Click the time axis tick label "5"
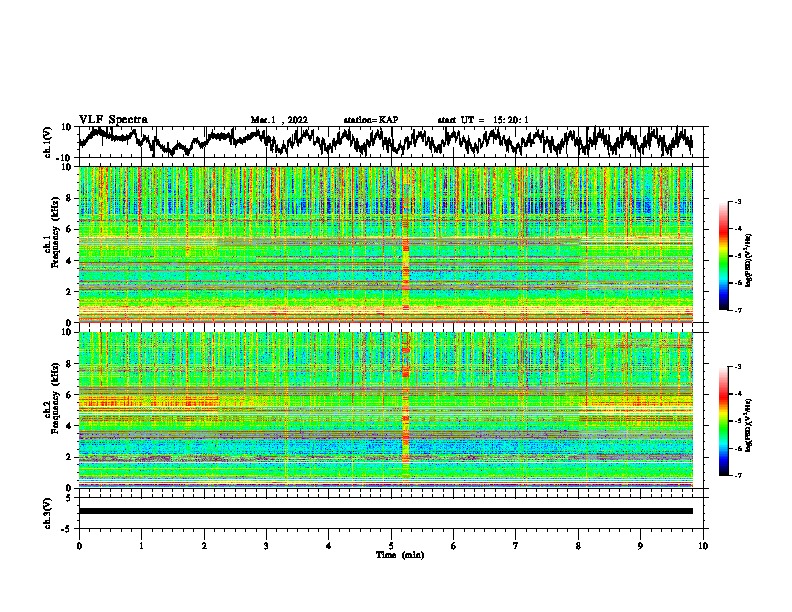 pos(391,546)
